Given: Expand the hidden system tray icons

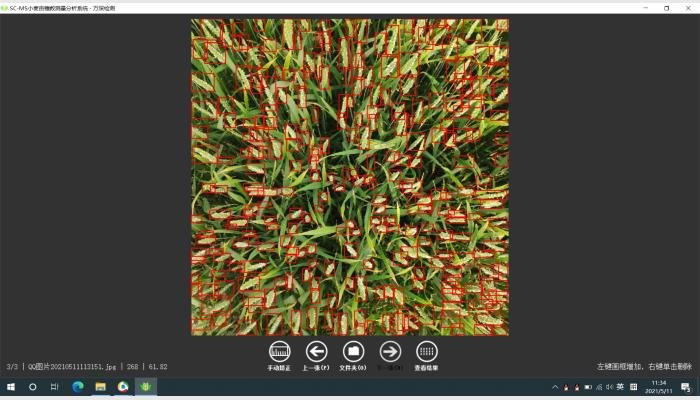Looking at the screenshot, I should [x=556, y=387].
